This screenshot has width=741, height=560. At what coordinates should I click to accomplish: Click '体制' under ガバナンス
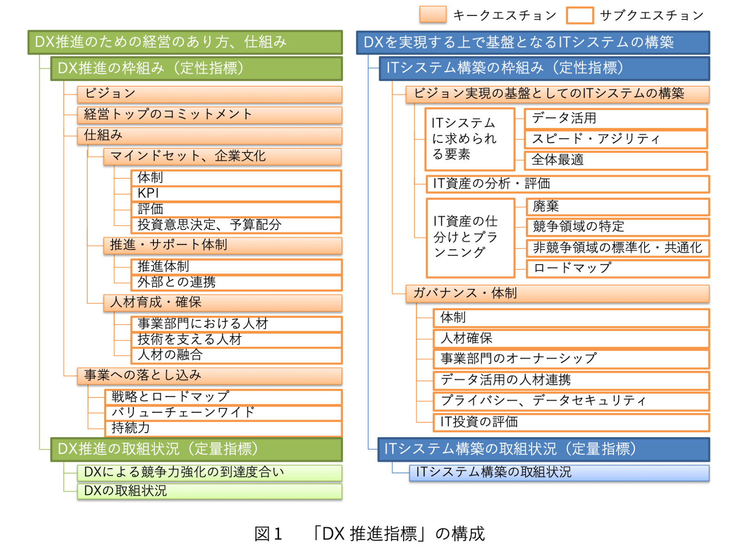(571, 318)
